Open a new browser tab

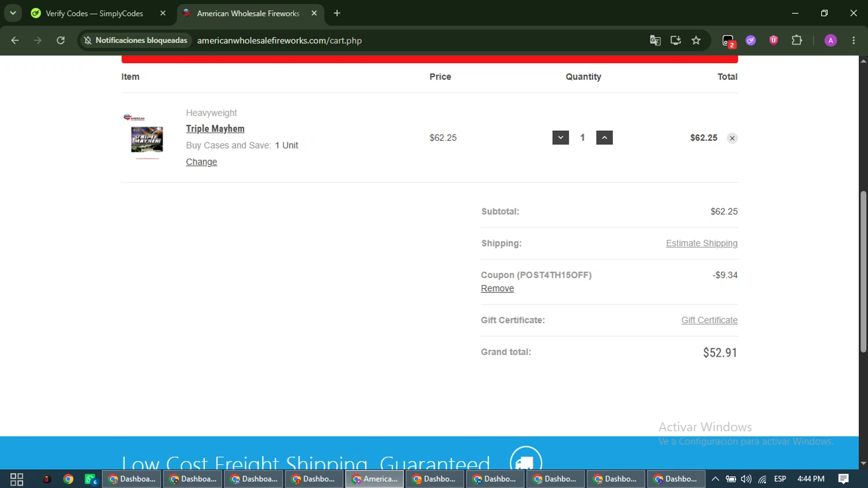point(337,13)
